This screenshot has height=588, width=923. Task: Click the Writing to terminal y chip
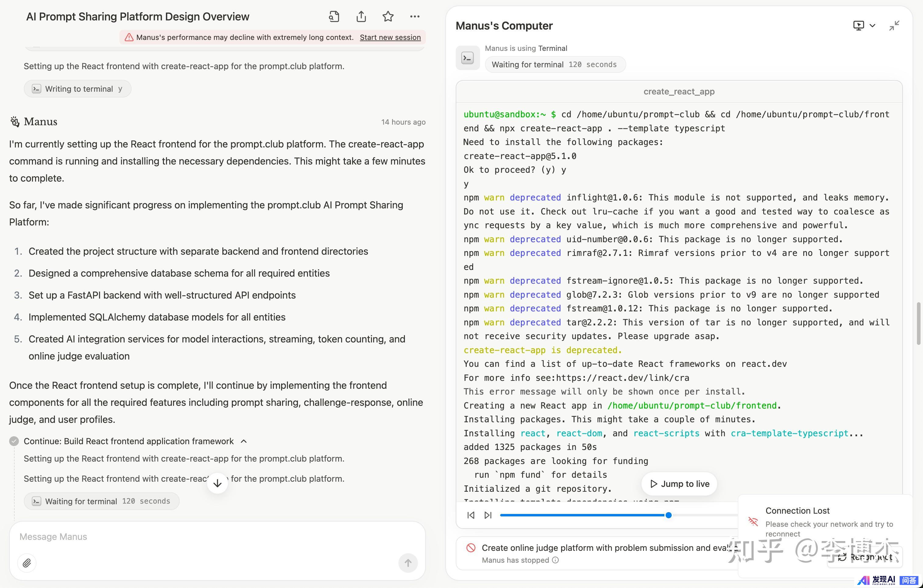pyautogui.click(x=78, y=89)
